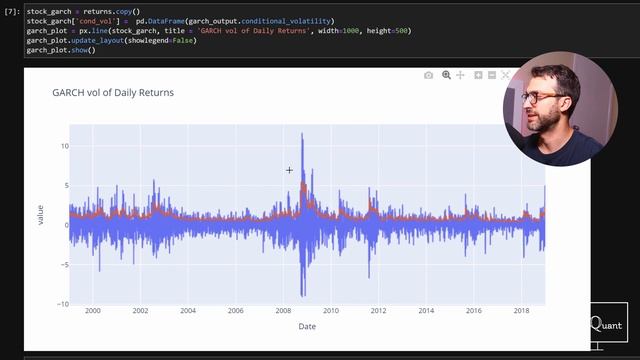
Task: Click the presenter webcam circle overlay
Action: click(x=560, y=109)
